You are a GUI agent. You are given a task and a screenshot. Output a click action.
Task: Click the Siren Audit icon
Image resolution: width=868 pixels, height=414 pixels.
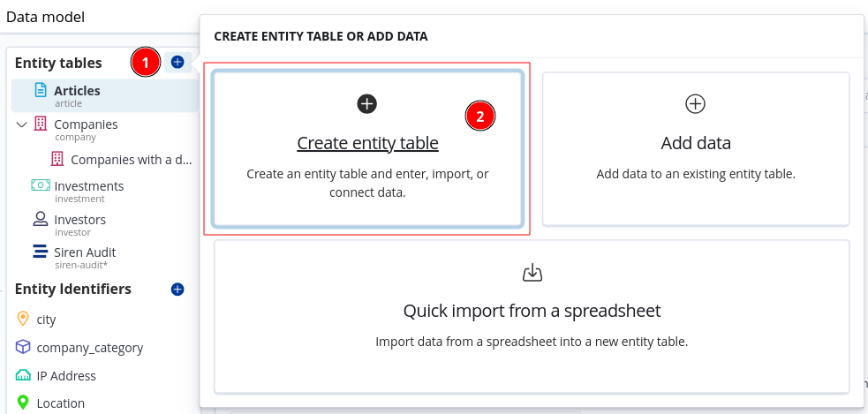point(40,252)
